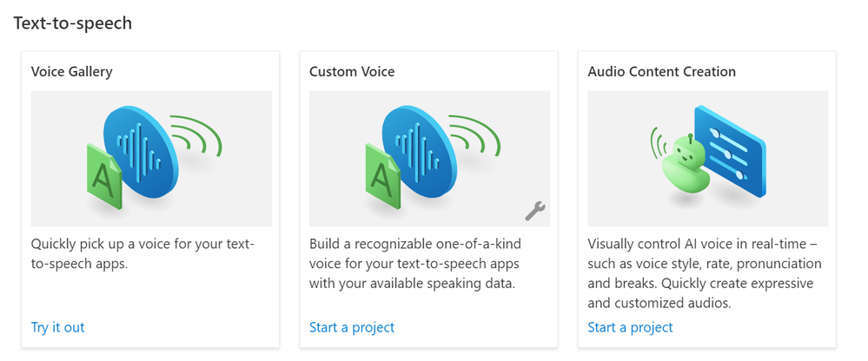The width and height of the screenshot is (868, 361).
Task: Select the Custom Voice card title
Action: point(352,72)
